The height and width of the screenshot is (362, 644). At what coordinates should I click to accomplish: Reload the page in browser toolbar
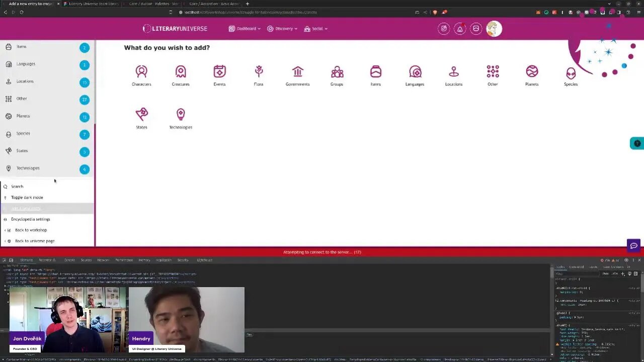tap(21, 12)
